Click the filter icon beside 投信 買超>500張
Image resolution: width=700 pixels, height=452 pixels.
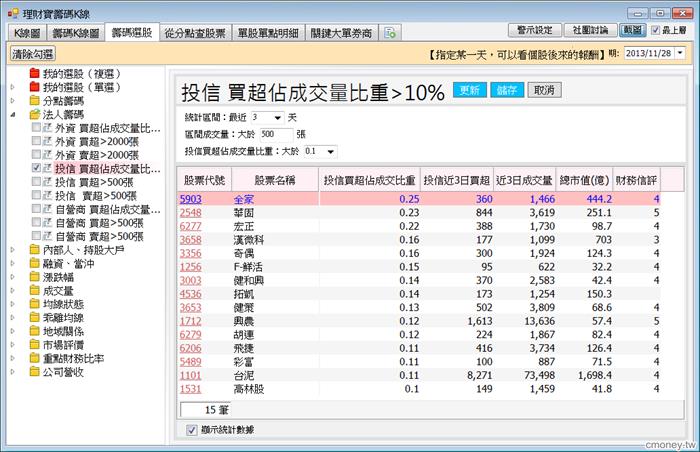click(x=47, y=182)
